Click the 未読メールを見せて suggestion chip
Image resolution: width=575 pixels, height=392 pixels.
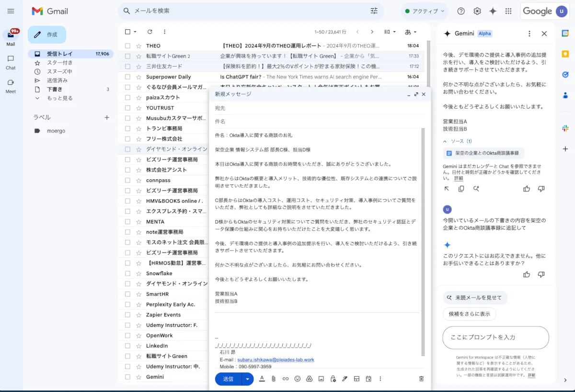475,298
